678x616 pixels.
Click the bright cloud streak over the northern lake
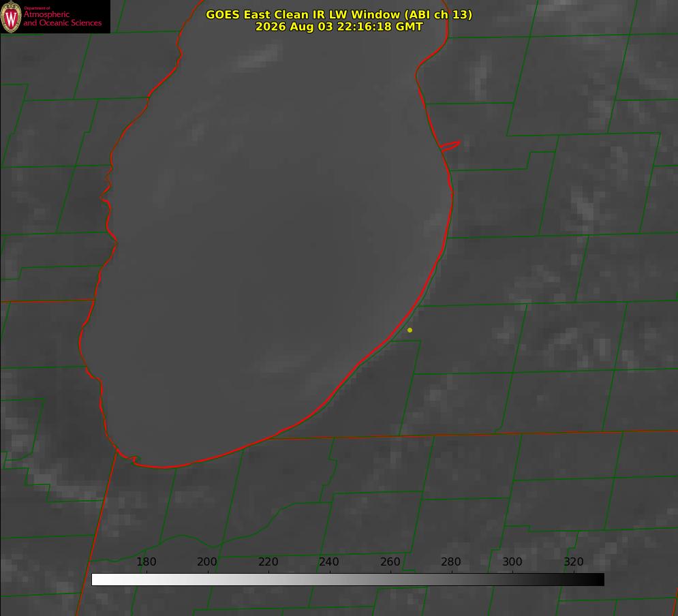(258, 57)
